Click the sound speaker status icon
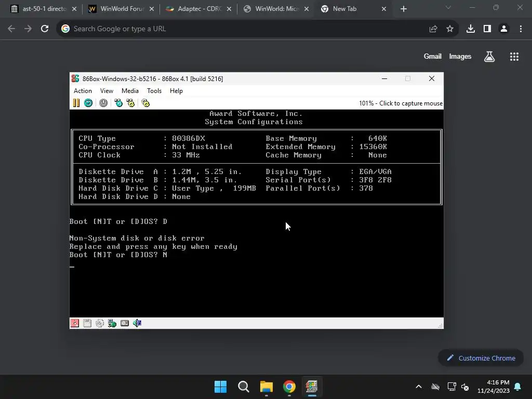This screenshot has height=399, width=532. [137, 323]
